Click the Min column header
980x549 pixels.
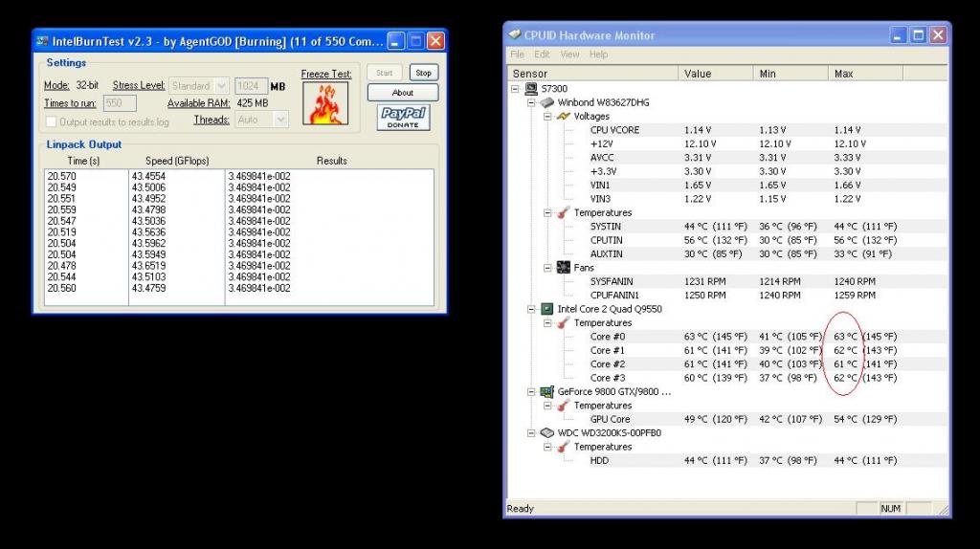tap(791, 74)
